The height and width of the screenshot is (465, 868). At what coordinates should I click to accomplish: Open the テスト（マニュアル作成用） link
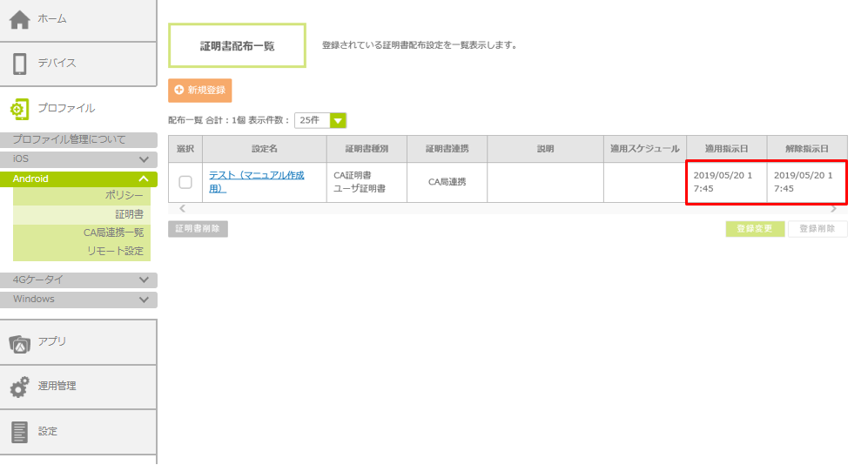pyautogui.click(x=256, y=181)
